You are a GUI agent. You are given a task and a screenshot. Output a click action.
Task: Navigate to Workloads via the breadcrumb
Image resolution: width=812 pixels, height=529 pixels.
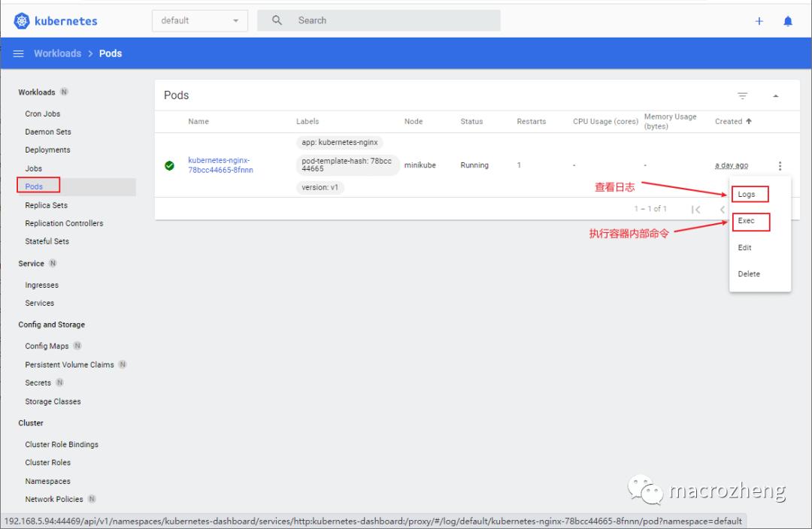pyautogui.click(x=57, y=53)
